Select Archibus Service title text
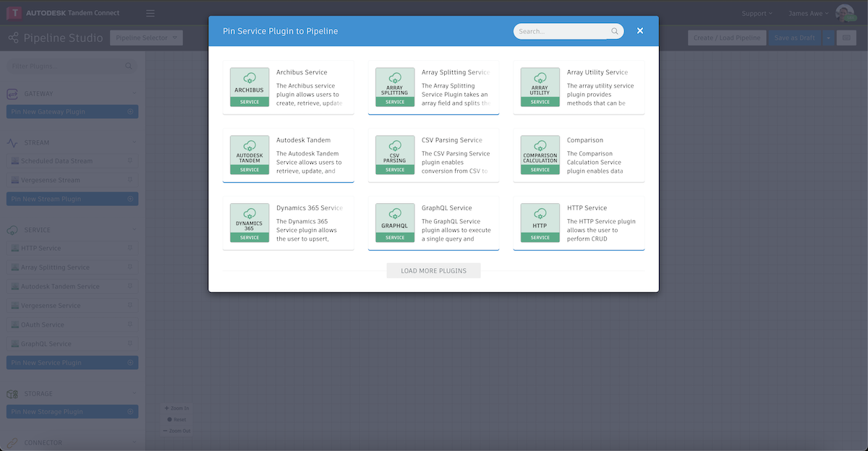868x451 pixels. click(302, 72)
